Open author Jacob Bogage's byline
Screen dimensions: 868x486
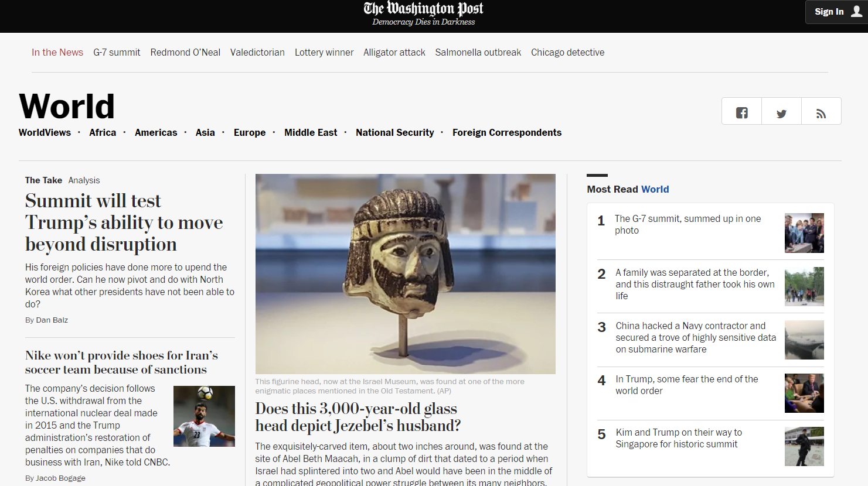(60, 478)
